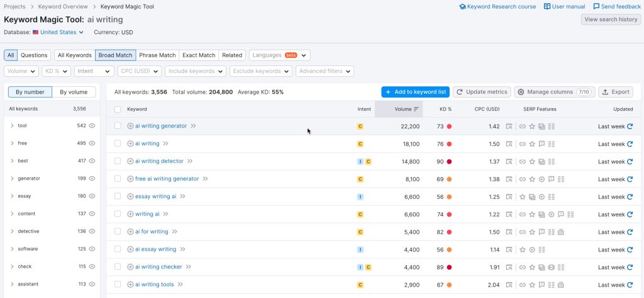Click plus icon beside ai writing detector
The width and height of the screenshot is (644, 298).
click(x=131, y=162)
